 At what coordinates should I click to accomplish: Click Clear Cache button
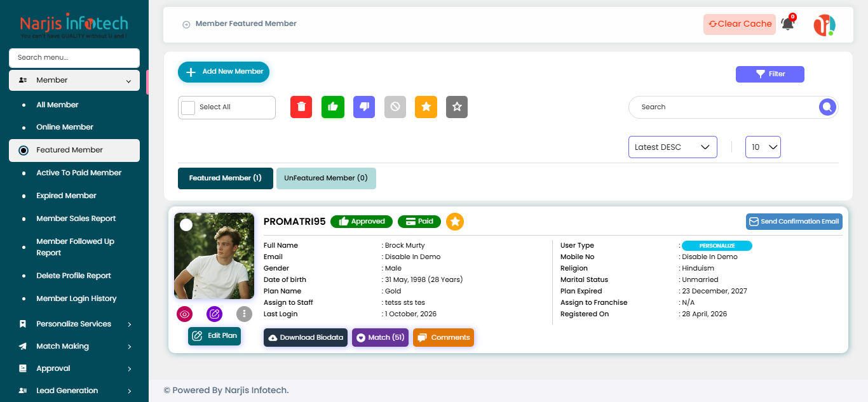(x=740, y=24)
